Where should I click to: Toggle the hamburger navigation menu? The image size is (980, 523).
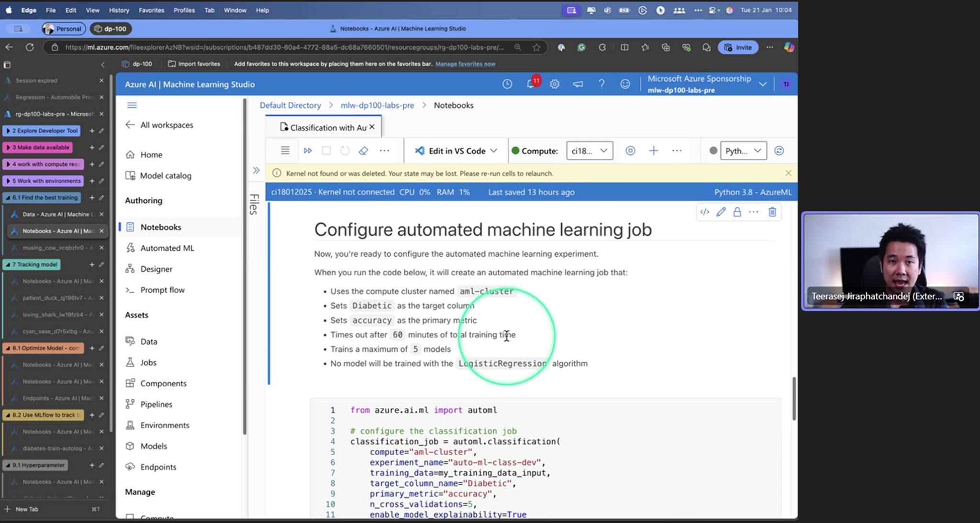[x=132, y=105]
